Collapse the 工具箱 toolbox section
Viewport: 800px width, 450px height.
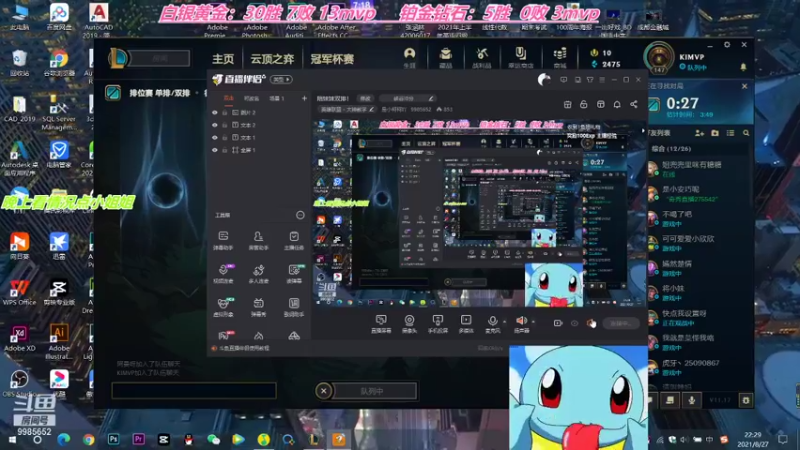point(300,215)
